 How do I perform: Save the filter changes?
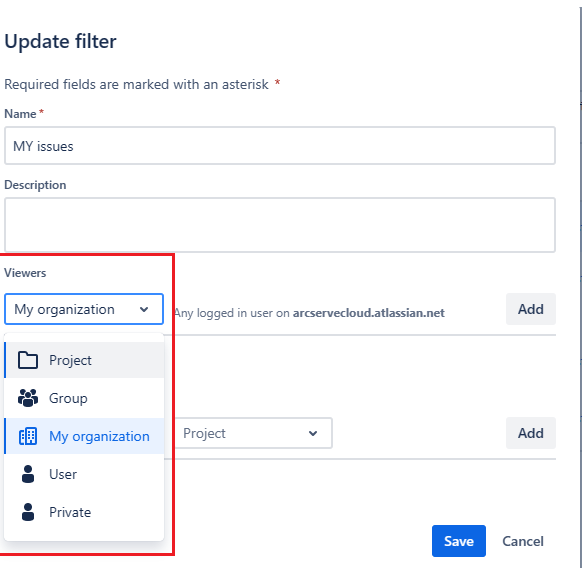point(459,541)
